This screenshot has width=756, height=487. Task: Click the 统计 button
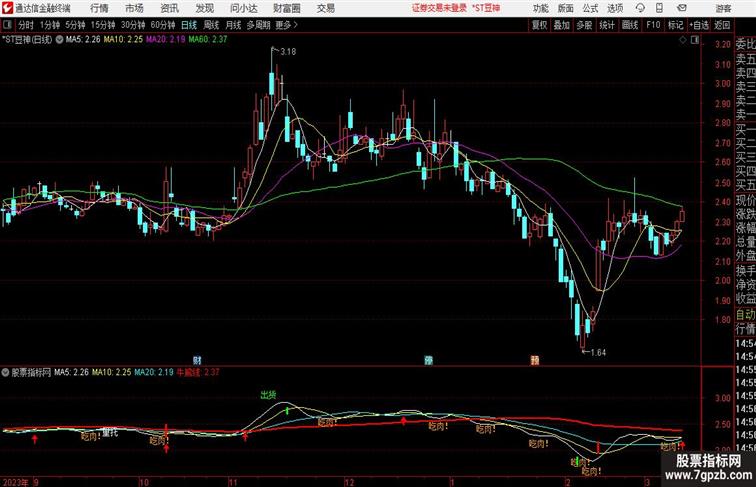click(x=607, y=25)
